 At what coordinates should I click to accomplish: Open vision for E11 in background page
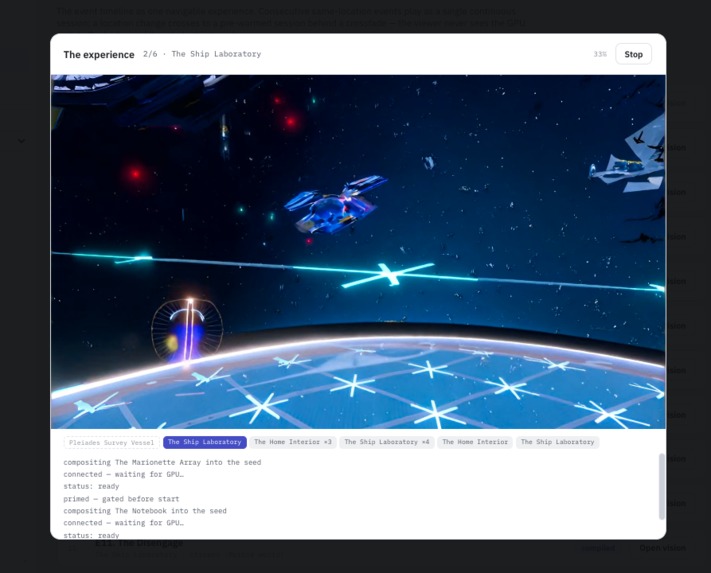(x=662, y=548)
